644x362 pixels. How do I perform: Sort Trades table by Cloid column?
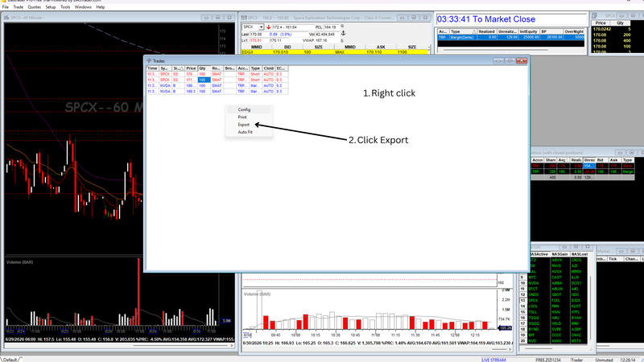tap(269, 68)
